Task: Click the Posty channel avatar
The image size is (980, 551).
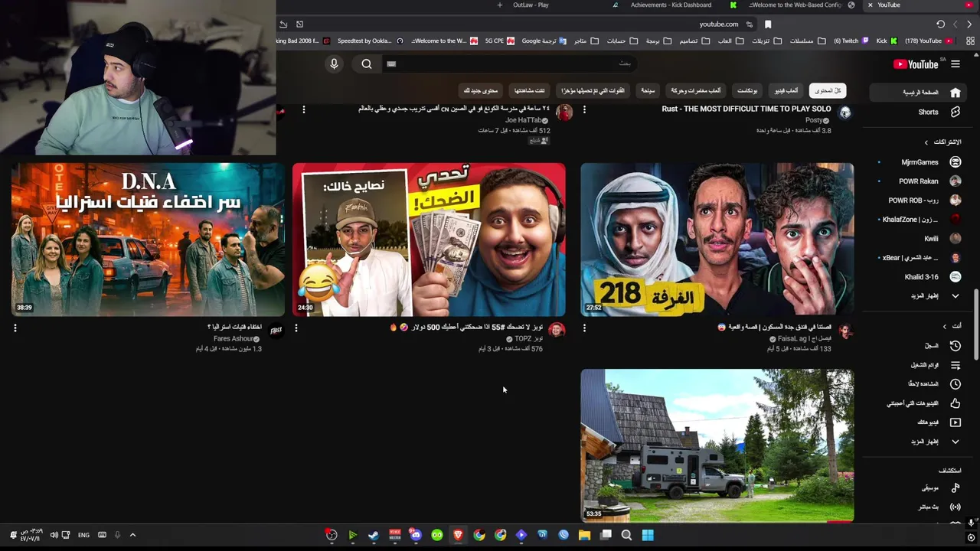Action: point(845,113)
